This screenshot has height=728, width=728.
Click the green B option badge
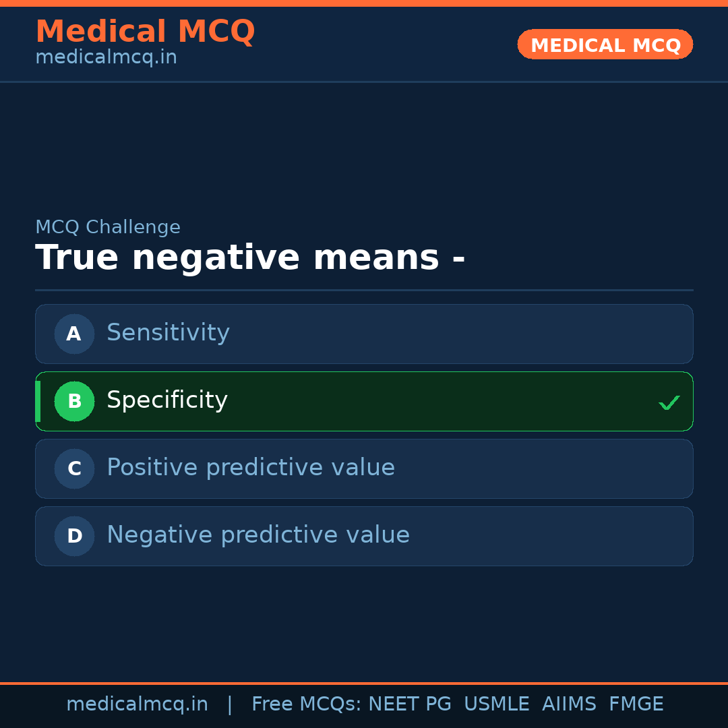pos(74,401)
